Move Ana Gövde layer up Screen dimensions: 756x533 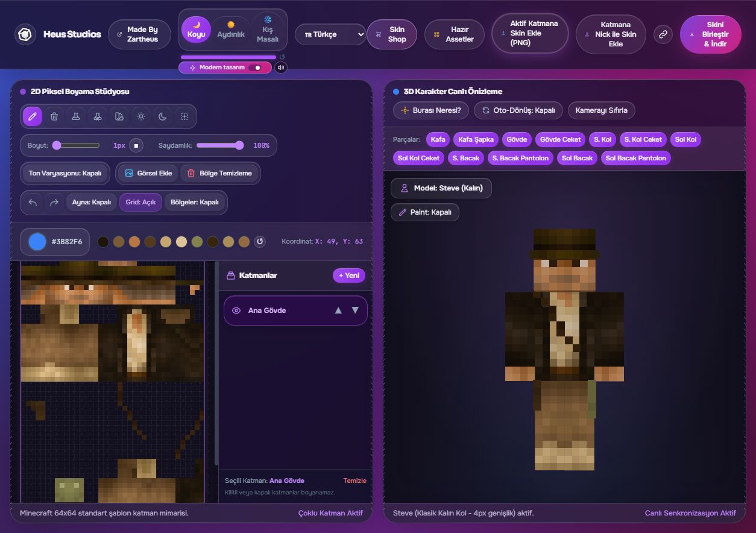coord(338,311)
